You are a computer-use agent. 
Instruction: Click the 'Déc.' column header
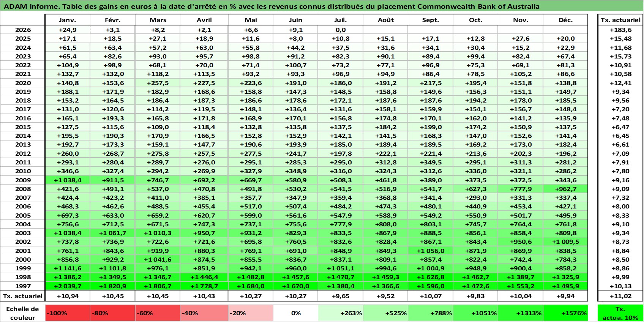(x=565, y=20)
